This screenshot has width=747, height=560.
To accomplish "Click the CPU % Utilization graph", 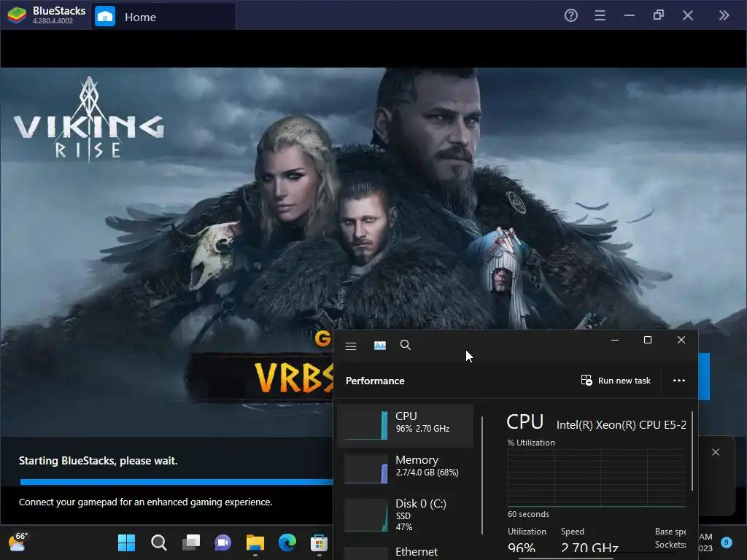I will 597,478.
